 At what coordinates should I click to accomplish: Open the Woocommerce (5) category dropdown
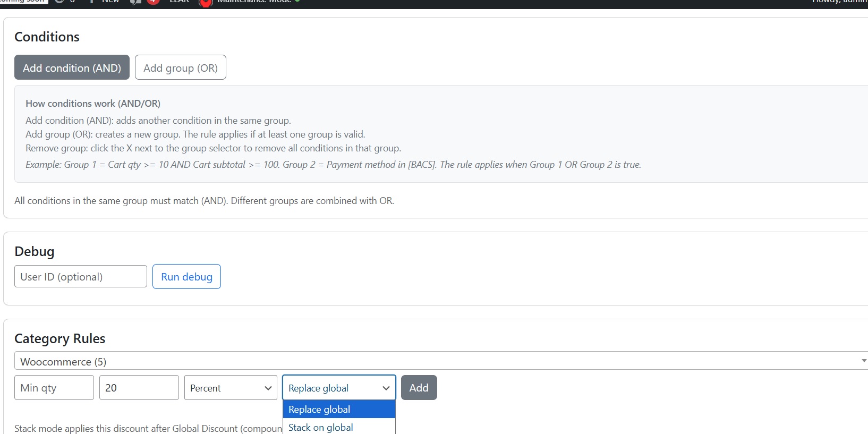(x=441, y=361)
